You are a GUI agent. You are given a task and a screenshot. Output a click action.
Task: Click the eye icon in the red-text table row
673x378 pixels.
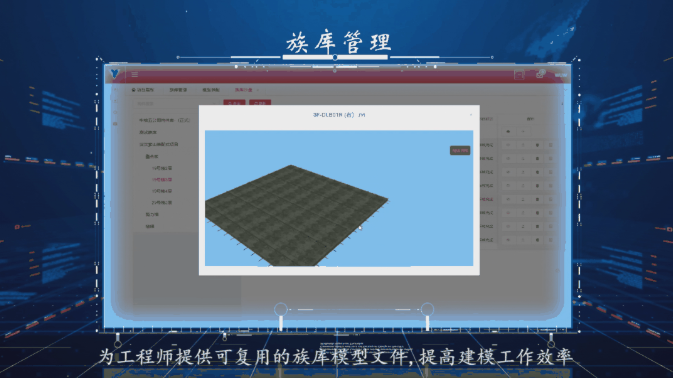click(x=509, y=200)
